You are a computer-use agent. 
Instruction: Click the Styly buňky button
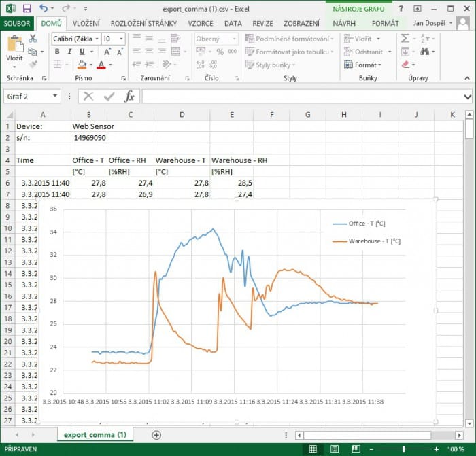coord(272,65)
